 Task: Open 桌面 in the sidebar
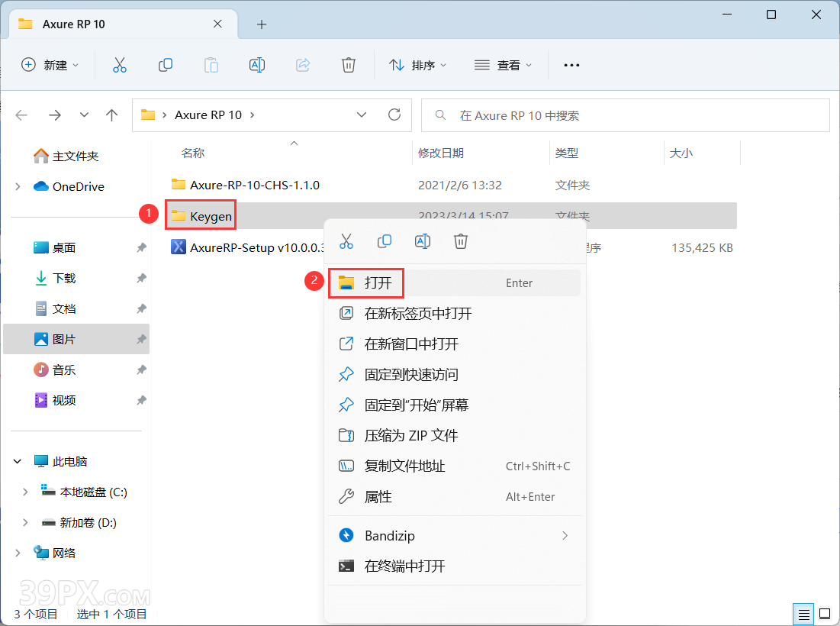55,247
